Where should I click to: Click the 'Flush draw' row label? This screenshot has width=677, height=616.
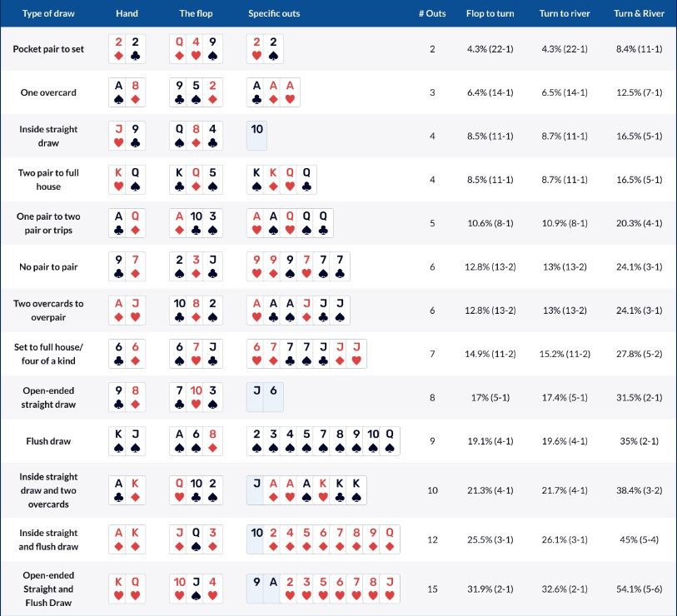(x=48, y=441)
